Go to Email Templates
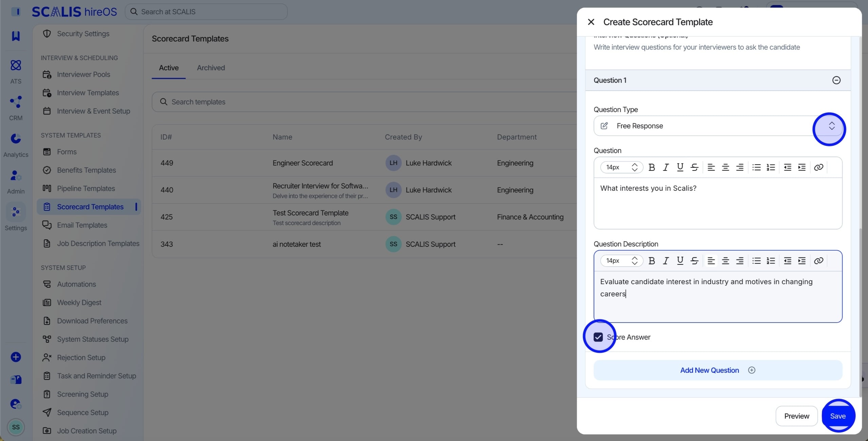The image size is (868, 441). [82, 225]
